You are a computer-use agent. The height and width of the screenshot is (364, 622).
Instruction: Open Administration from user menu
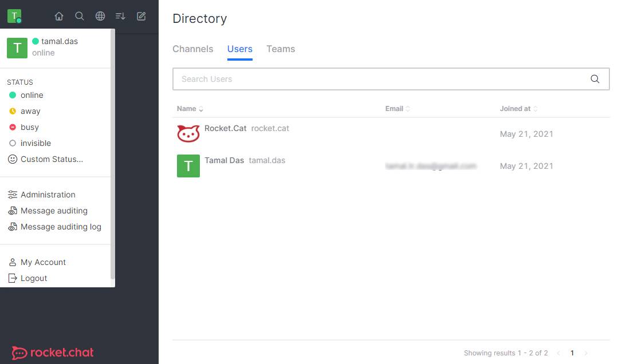(48, 195)
